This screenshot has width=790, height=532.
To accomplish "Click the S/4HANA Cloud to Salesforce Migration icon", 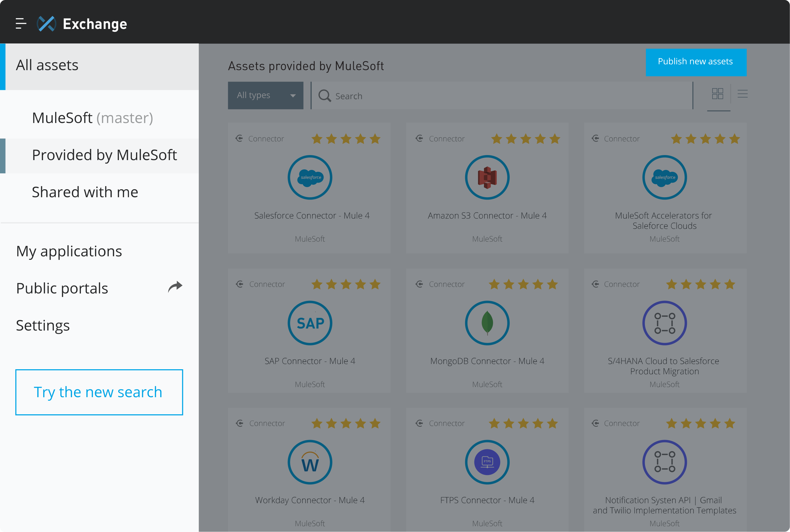I will click(664, 323).
